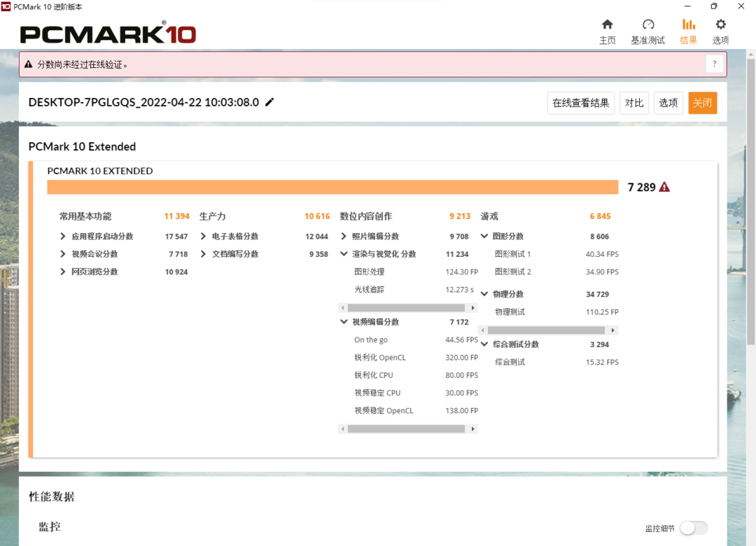Collapse 视频编辑分数 section
The image size is (756, 546).
tap(344, 322)
